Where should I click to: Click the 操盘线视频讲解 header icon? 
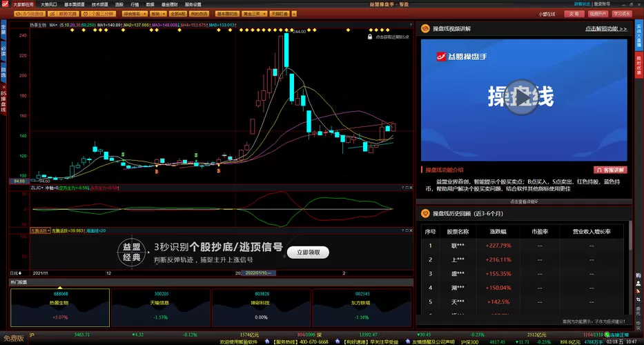[x=425, y=29]
